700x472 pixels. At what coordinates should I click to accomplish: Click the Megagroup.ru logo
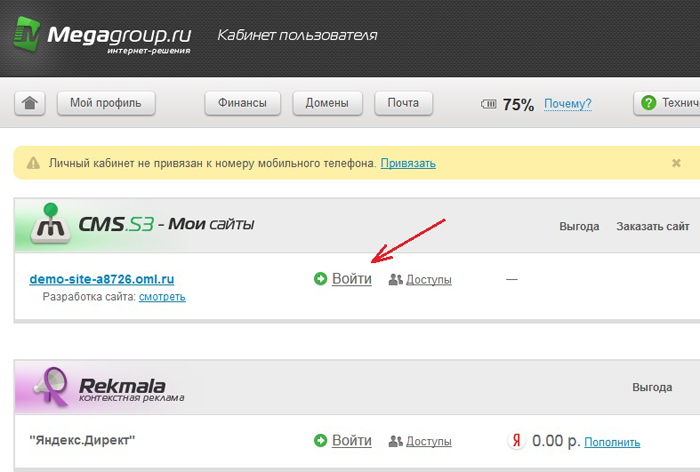(x=102, y=36)
